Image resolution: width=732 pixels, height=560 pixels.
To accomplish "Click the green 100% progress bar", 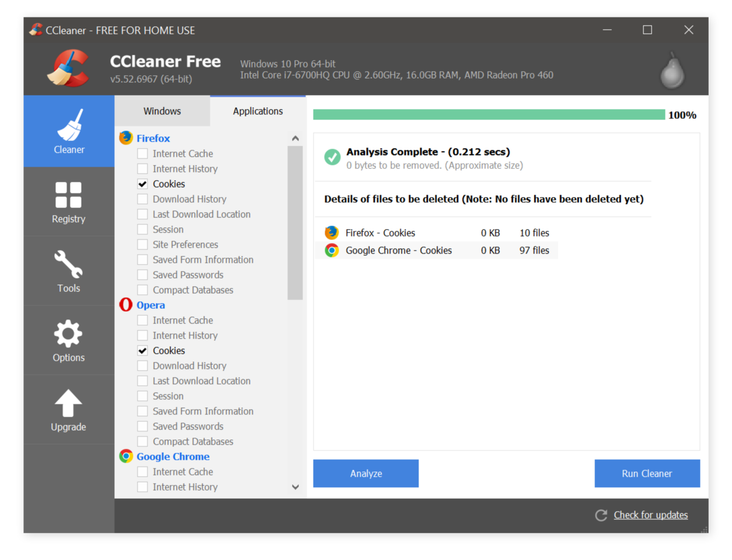I will tap(489, 115).
